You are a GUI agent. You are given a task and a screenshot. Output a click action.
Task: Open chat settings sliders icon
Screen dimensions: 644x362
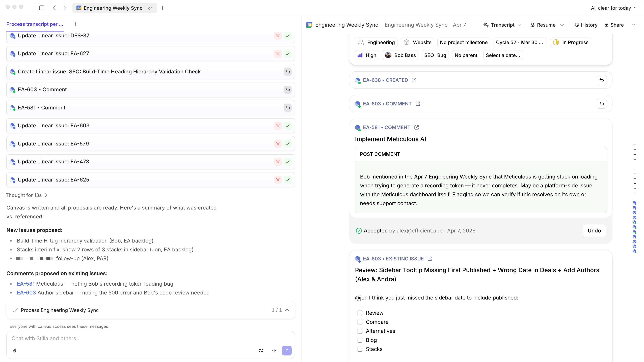pyautogui.click(x=261, y=350)
